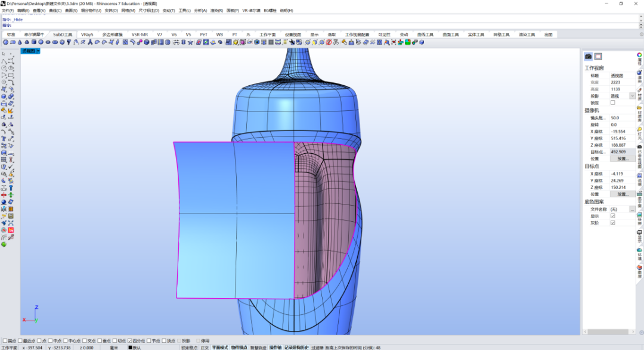Click the target point 位置 放置 button
Image resolution: width=644 pixels, height=350 pixels.
(x=623, y=194)
